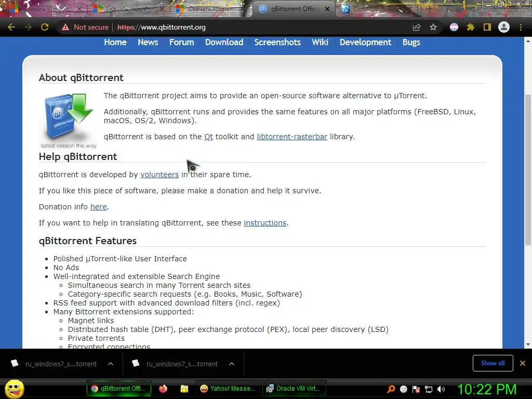This screenshot has width=532, height=399.
Task: Click the Private torrents list item
Action: (96, 338)
